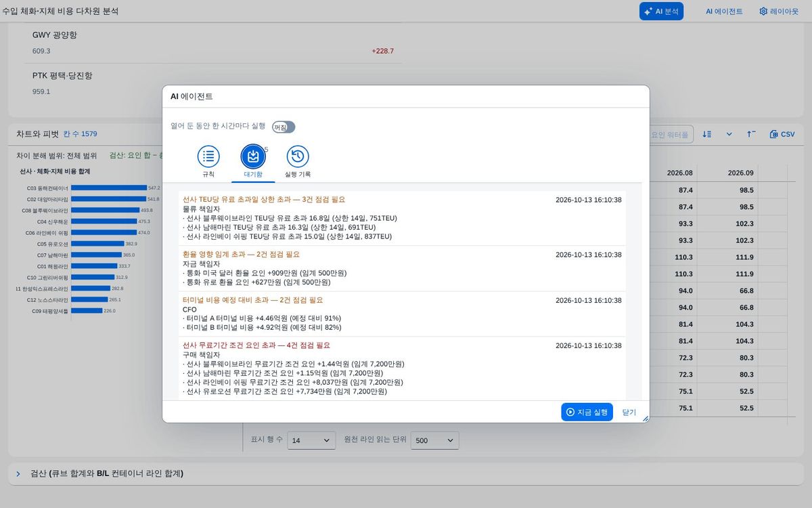The height and width of the screenshot is (508, 812).
Task: Open the chevron dropdown beside sort icon
Action: pos(729,134)
